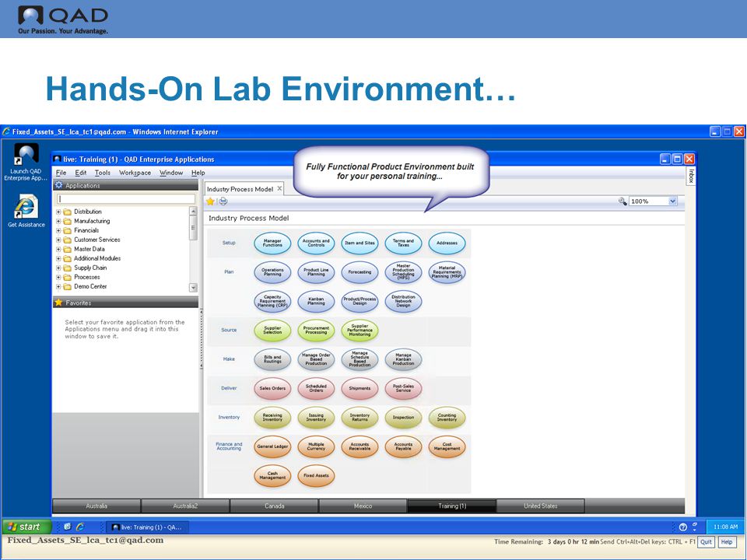Open the Addresses setup node
This screenshot has height=560, width=747.
(447, 243)
